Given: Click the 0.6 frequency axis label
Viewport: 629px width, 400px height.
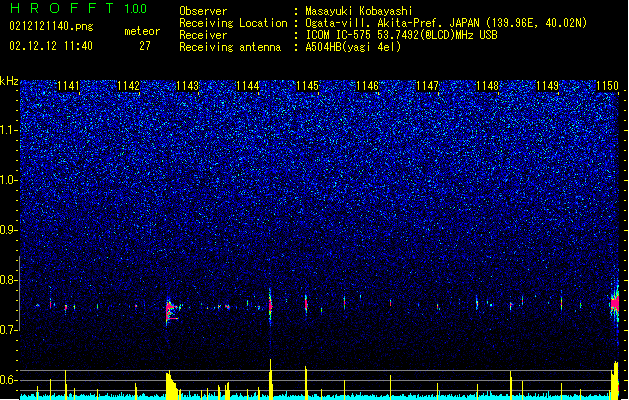Looking at the screenshot, I should 9,380.
